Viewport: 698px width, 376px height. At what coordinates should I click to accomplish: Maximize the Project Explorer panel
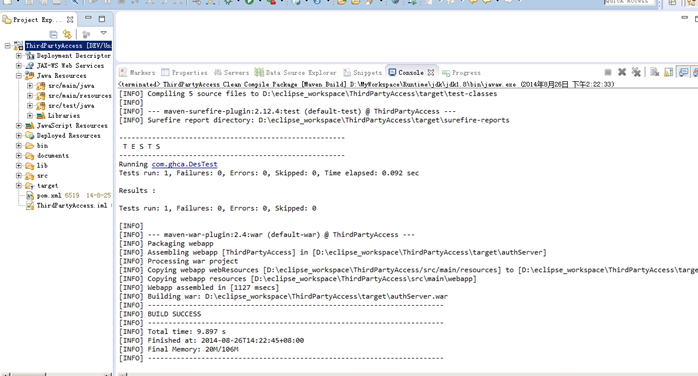click(x=102, y=19)
